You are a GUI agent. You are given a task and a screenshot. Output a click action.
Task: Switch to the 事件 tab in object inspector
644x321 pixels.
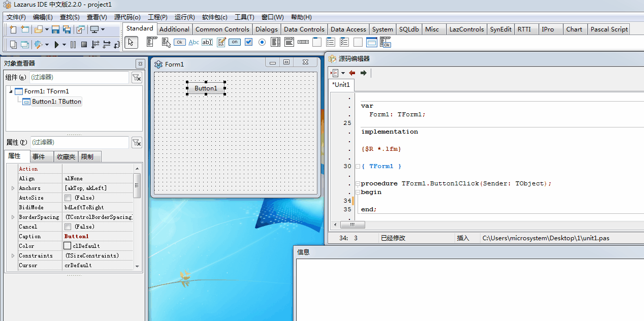pos(39,156)
